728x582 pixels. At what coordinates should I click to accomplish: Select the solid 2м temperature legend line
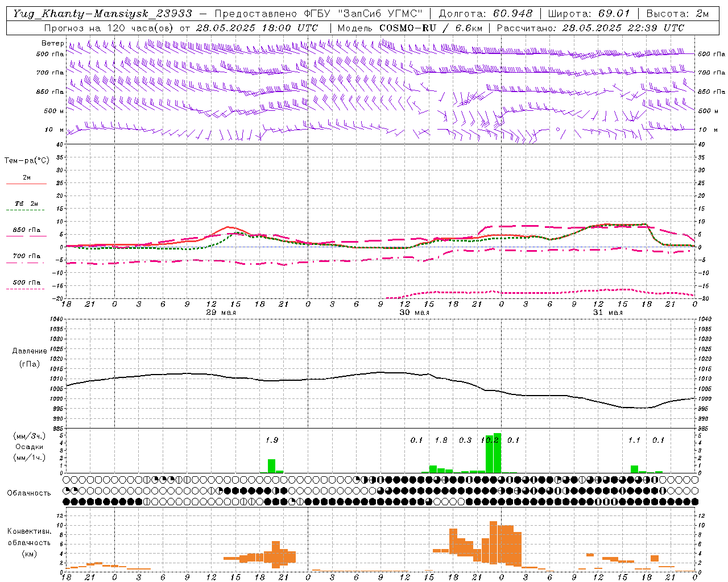pos(26,184)
